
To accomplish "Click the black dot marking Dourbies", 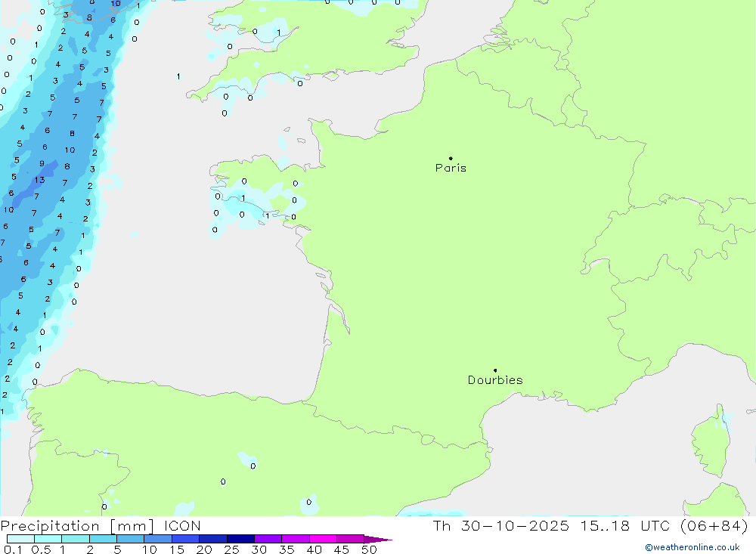I will click(x=495, y=370).
